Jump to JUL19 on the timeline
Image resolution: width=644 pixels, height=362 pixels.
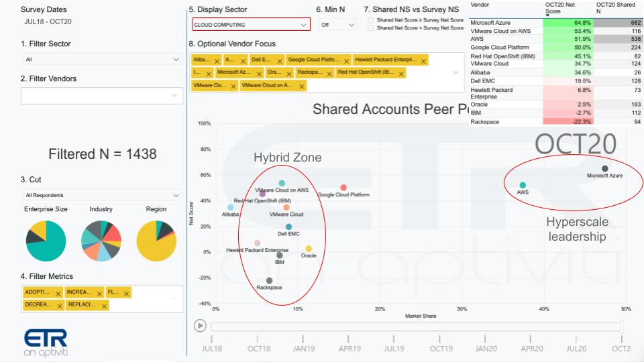(x=394, y=349)
